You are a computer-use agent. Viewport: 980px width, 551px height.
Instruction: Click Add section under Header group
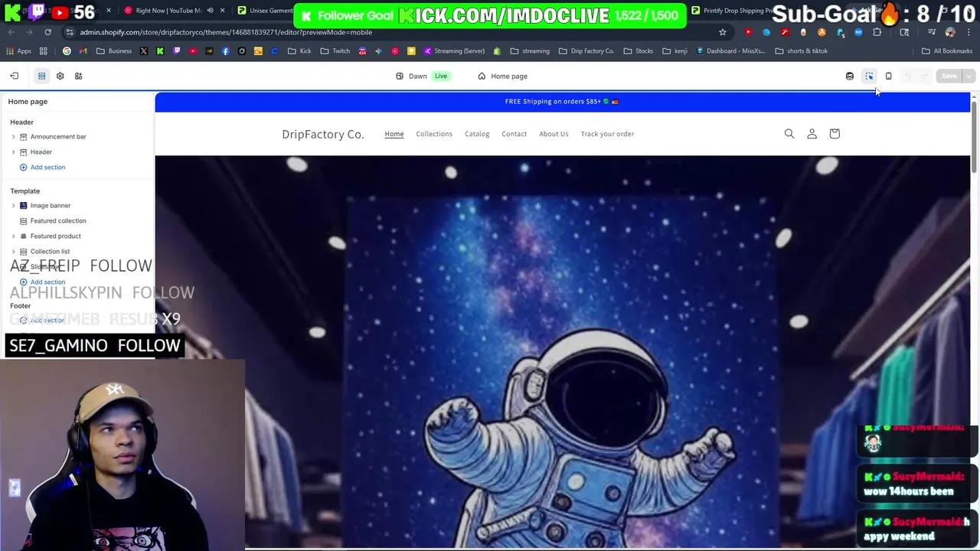click(x=42, y=167)
